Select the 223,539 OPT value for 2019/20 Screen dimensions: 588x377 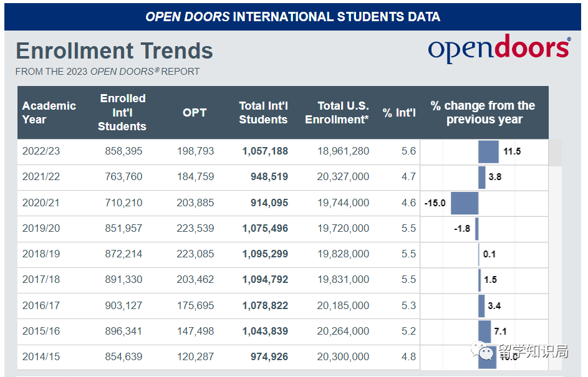pos(195,229)
